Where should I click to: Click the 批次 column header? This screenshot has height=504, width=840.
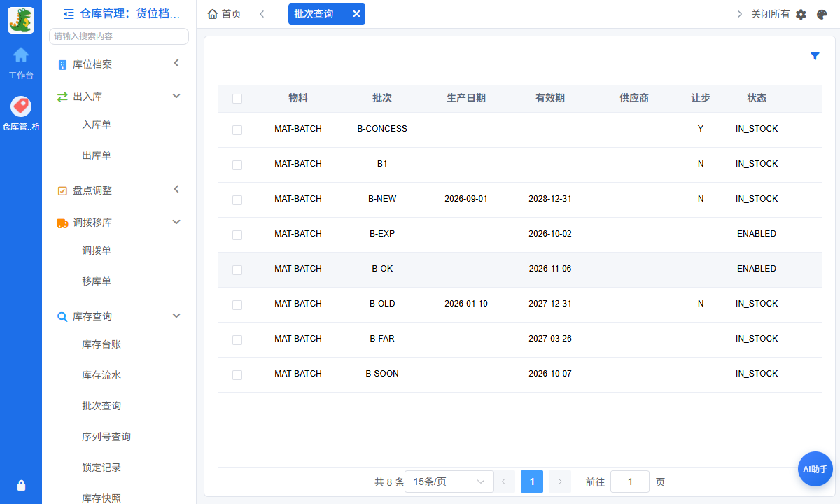pos(382,98)
